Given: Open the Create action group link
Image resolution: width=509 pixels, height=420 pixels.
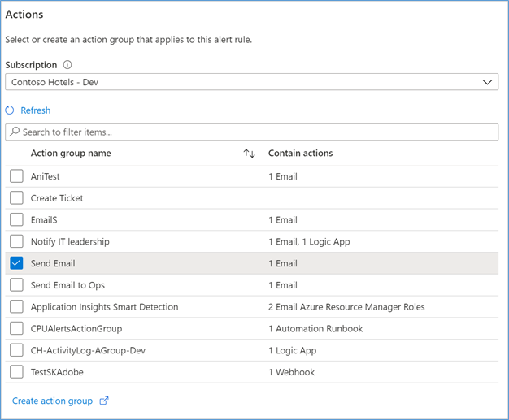Looking at the screenshot, I should 52,401.
